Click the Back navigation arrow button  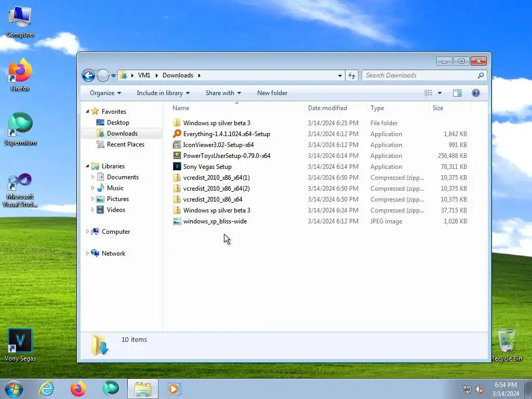[88, 75]
